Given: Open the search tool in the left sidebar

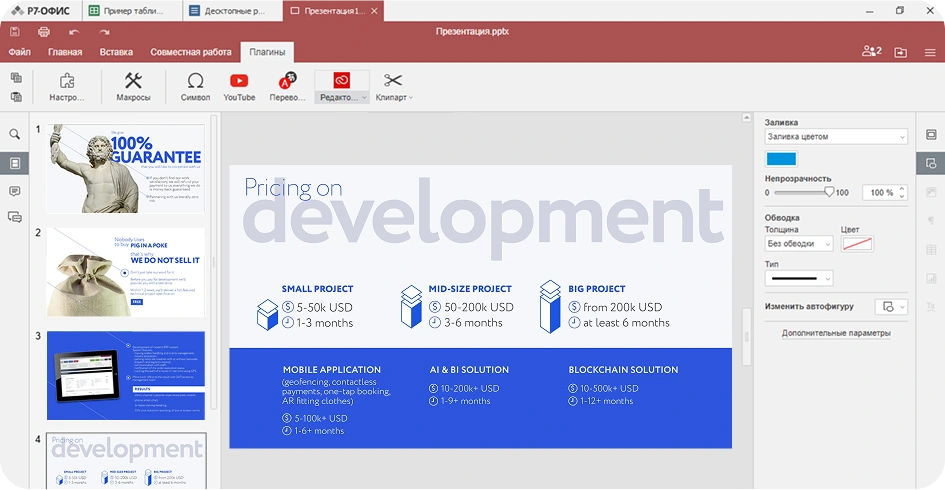Looking at the screenshot, I should 15,134.
